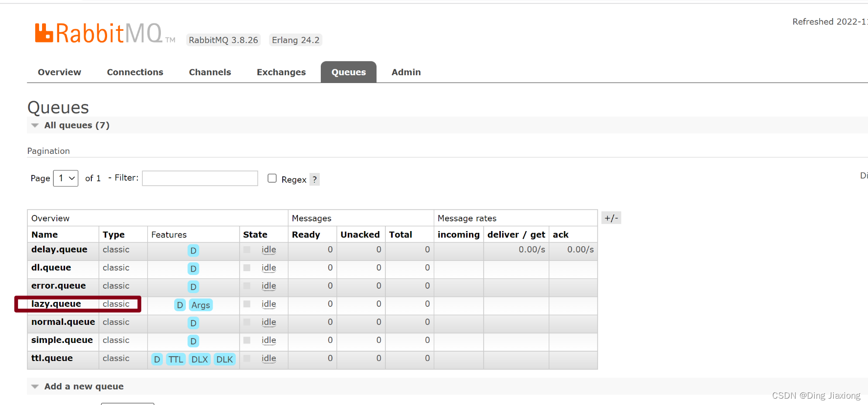868x405 pixels.
Task: Open the Page number dropdown
Action: coord(66,178)
